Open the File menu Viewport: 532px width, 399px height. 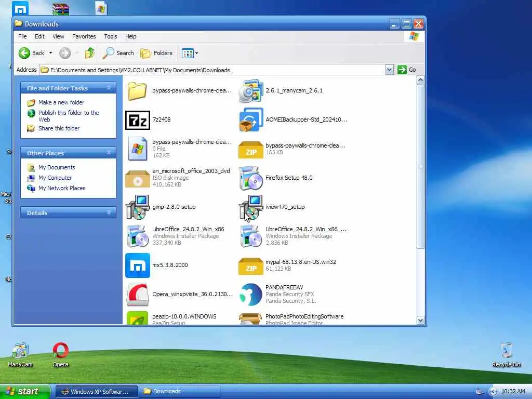pos(22,36)
